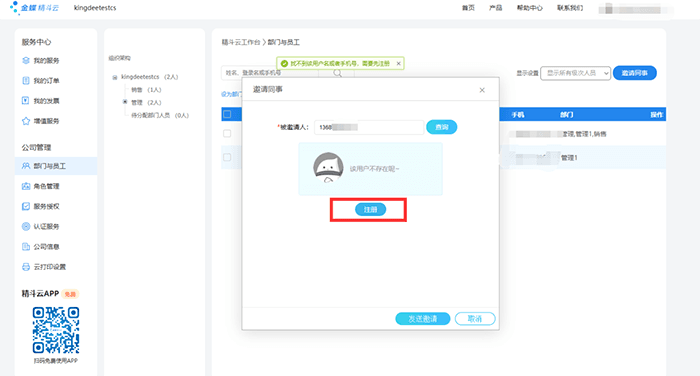Go to 首页 in top navigation

point(468,8)
